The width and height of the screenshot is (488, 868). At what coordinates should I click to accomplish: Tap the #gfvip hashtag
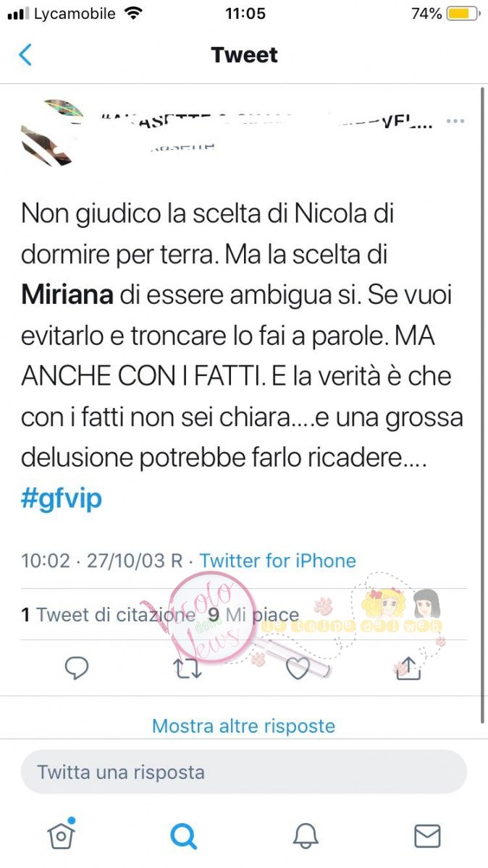tap(62, 499)
